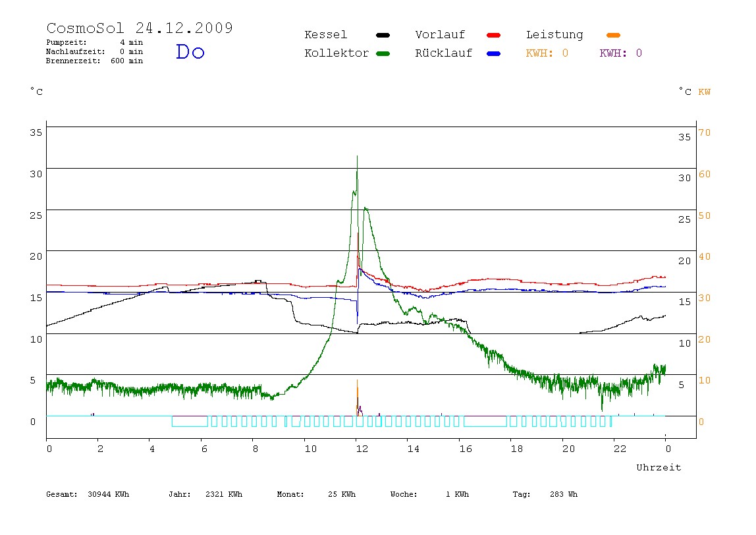This screenshot has width=756, height=535.
Task: Click the Rücklauf legend label
Action: pyautogui.click(x=444, y=53)
